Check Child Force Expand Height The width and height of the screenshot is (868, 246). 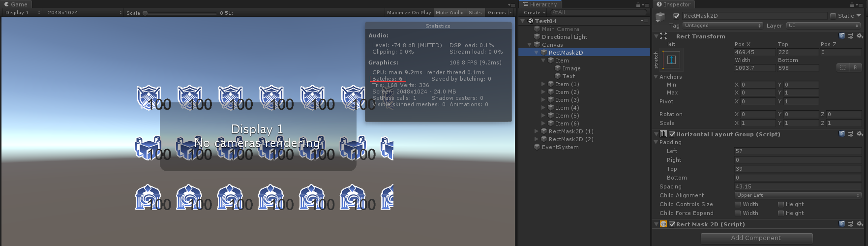pyautogui.click(x=781, y=213)
